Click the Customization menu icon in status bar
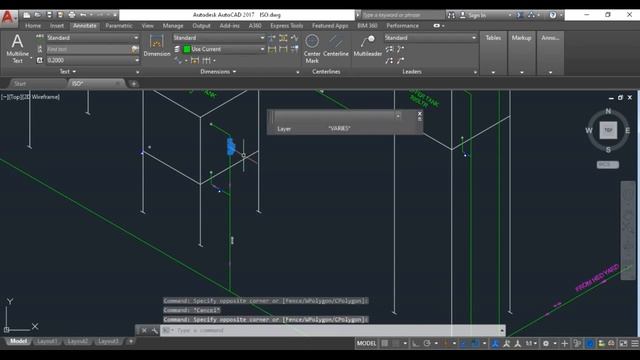640x360 pixels. [635, 344]
